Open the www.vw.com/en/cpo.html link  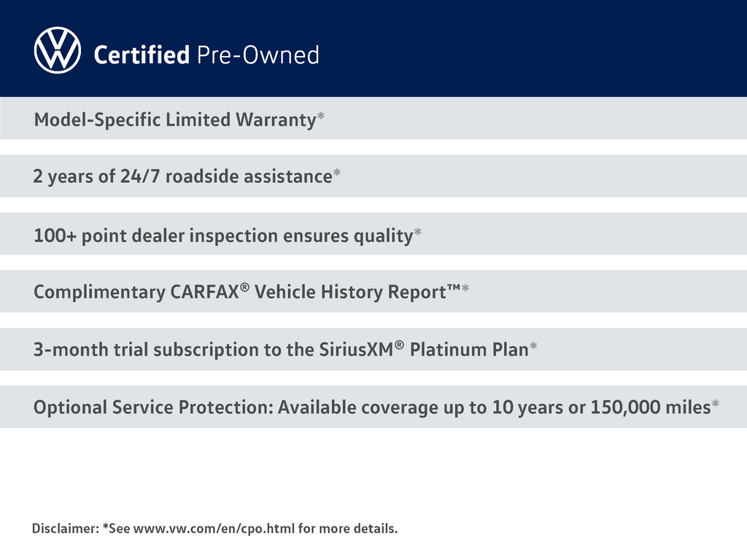[214, 529]
